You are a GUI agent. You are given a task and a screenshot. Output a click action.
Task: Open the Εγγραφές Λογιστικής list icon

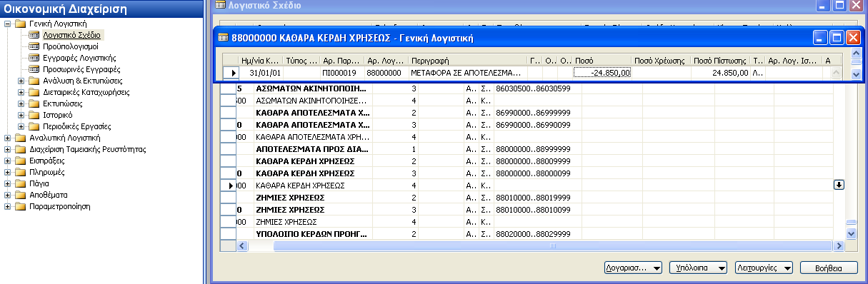(x=34, y=58)
